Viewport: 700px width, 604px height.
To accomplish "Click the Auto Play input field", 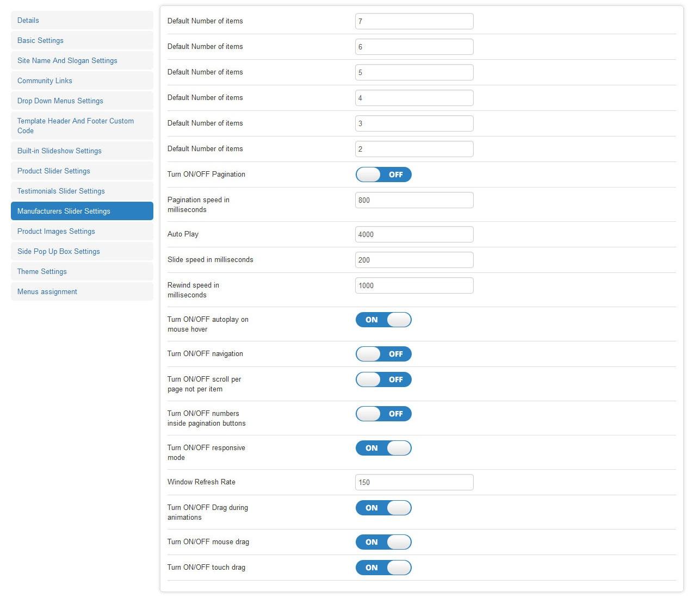I will click(x=414, y=234).
